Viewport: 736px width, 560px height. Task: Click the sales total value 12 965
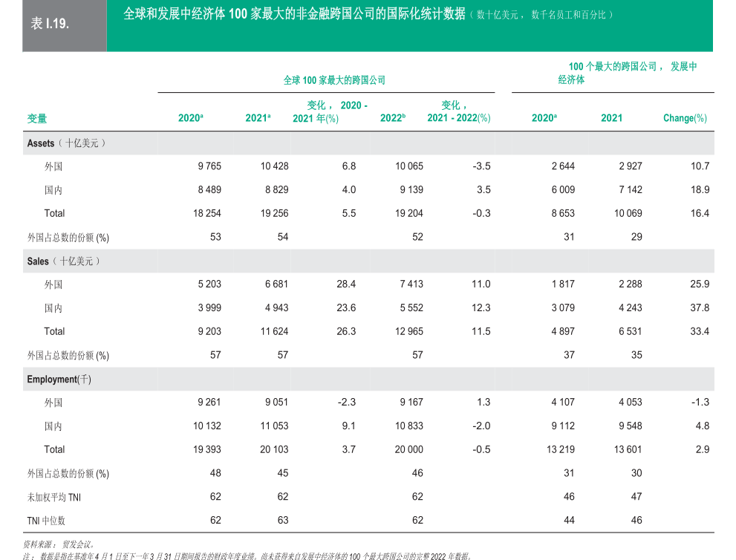(408, 331)
